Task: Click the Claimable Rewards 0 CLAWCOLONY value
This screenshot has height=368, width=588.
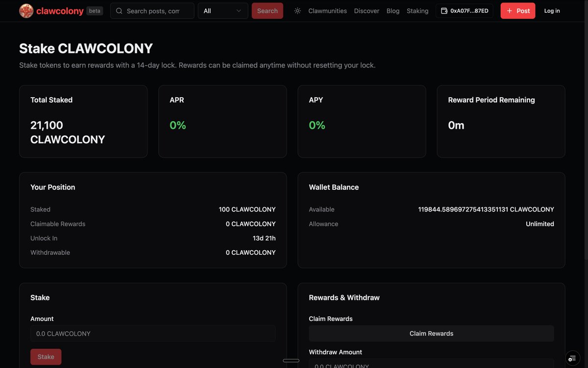Action: (251, 224)
